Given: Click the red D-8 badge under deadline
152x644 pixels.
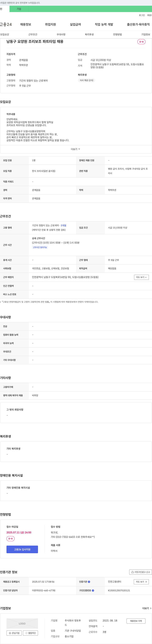Looking at the screenshot, I should point(10,539).
